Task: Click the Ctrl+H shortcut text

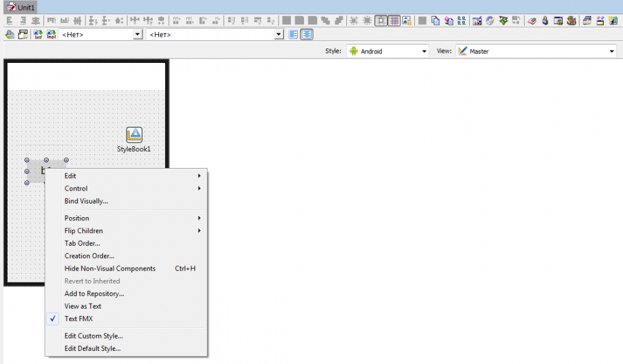Action: pos(185,269)
